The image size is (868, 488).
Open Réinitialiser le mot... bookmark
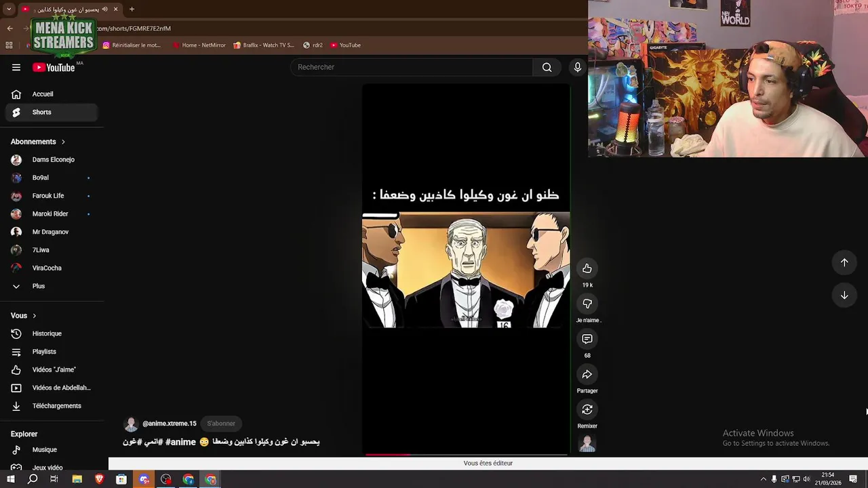coord(132,45)
